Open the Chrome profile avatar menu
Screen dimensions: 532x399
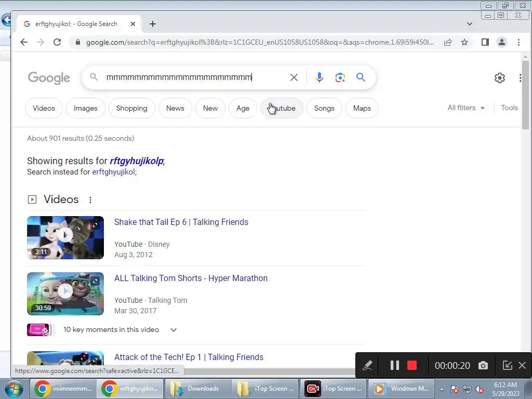(502, 42)
